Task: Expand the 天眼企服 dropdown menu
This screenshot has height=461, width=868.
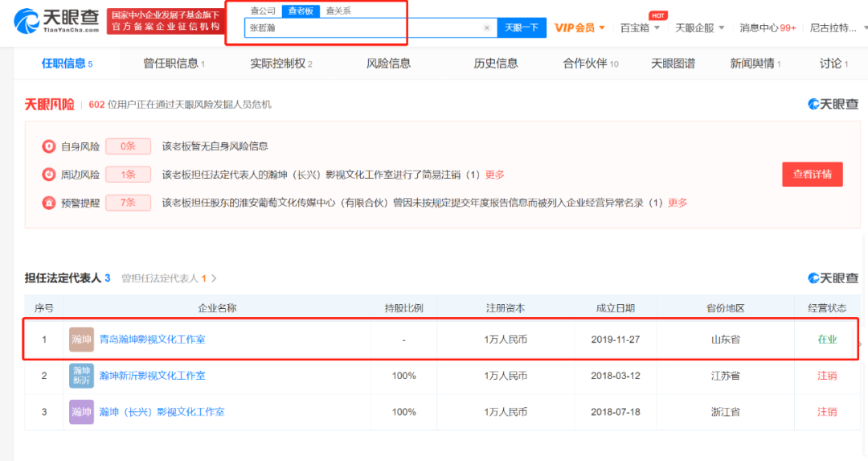Action: 700,27
